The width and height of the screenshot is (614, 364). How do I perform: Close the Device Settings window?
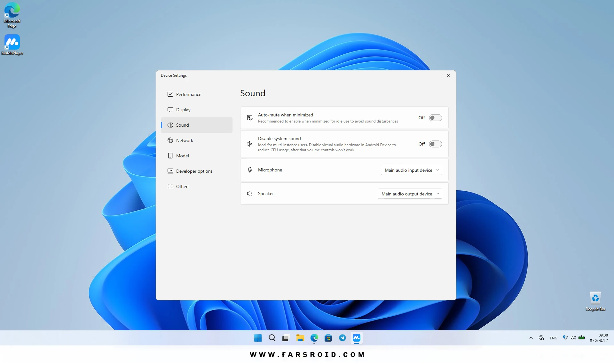(448, 75)
